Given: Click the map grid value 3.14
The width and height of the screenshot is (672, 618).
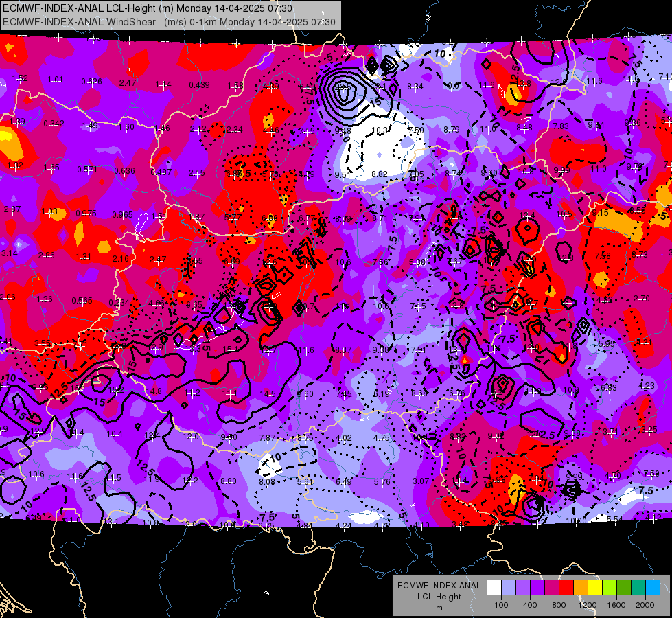Looking at the screenshot, I should [10, 253].
